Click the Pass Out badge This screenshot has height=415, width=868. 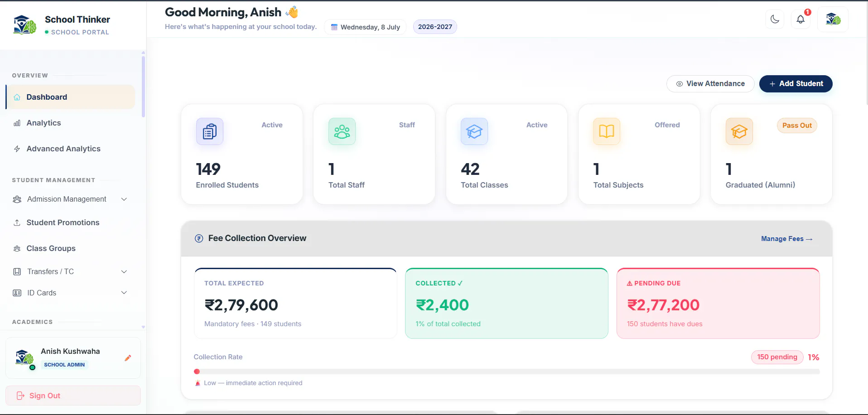coord(797,125)
